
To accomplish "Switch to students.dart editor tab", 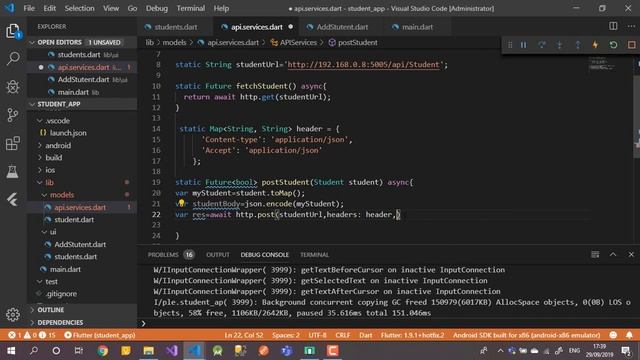I will [176, 27].
